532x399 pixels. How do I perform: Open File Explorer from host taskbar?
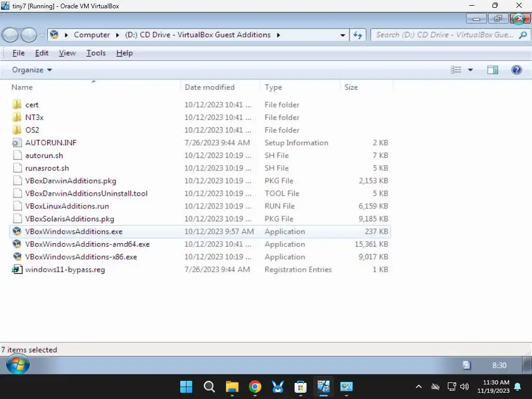pos(232,387)
